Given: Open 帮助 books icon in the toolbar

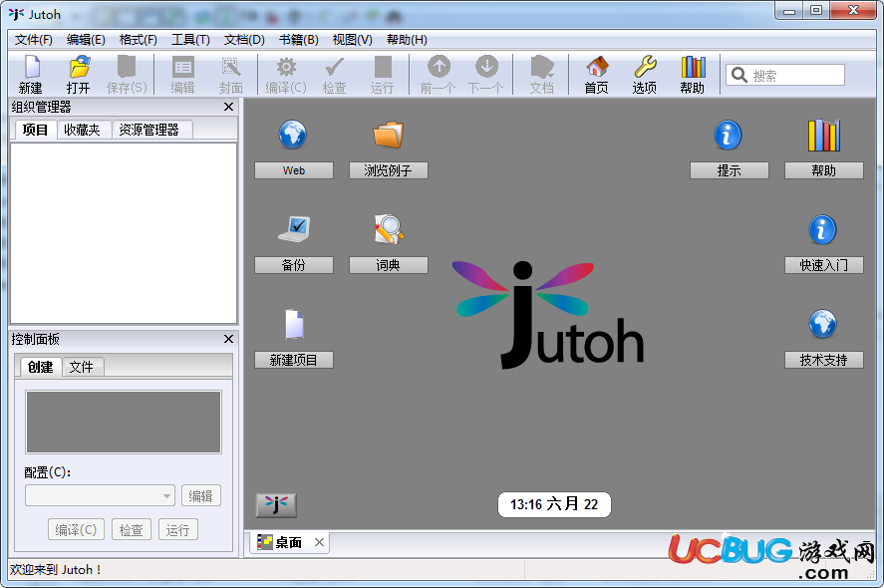Looking at the screenshot, I should [x=693, y=67].
